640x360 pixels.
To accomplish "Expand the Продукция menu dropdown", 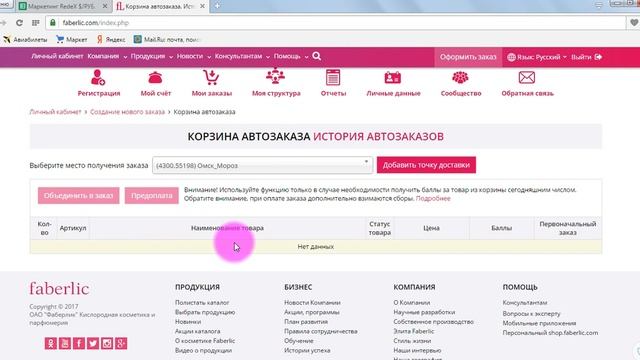I will click(x=152, y=56).
